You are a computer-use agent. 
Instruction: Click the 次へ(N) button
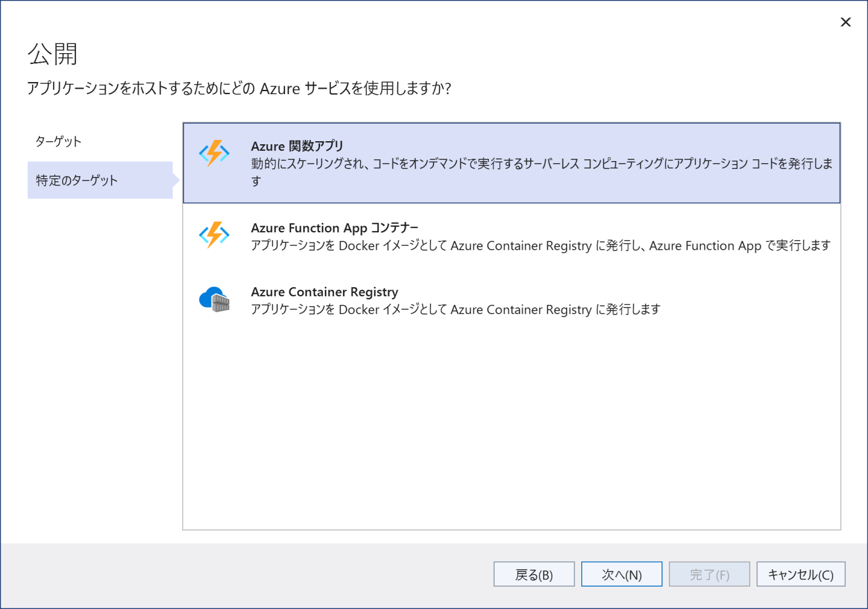point(622,574)
